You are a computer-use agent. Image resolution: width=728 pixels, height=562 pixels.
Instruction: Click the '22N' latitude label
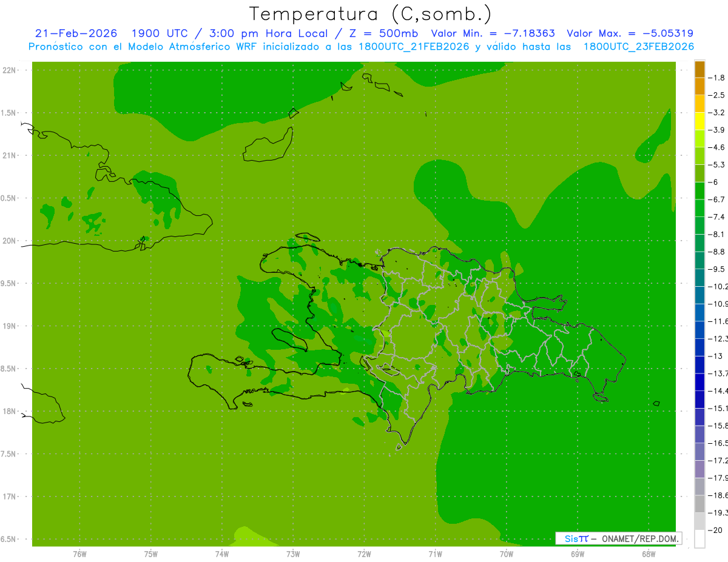pos(9,70)
